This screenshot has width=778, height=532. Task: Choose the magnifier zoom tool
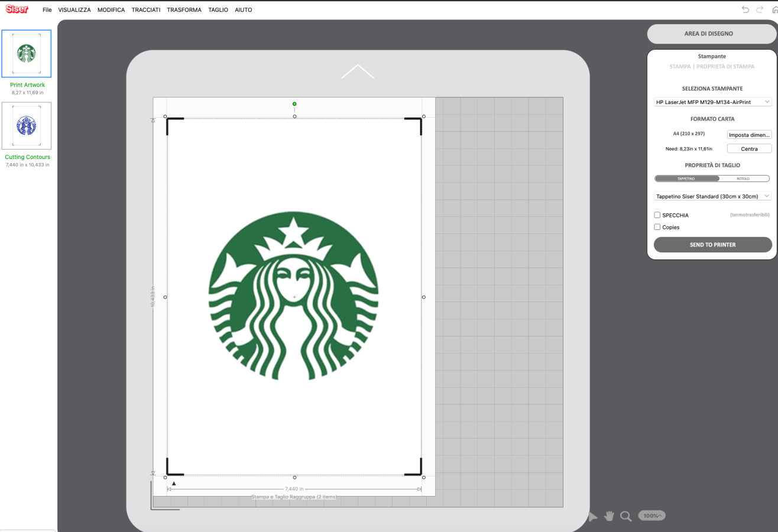coord(626,516)
